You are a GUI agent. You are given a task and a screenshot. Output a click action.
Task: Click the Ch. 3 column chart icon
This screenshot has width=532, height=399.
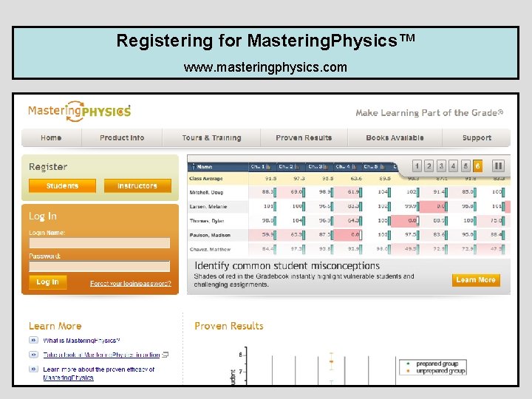326,166
